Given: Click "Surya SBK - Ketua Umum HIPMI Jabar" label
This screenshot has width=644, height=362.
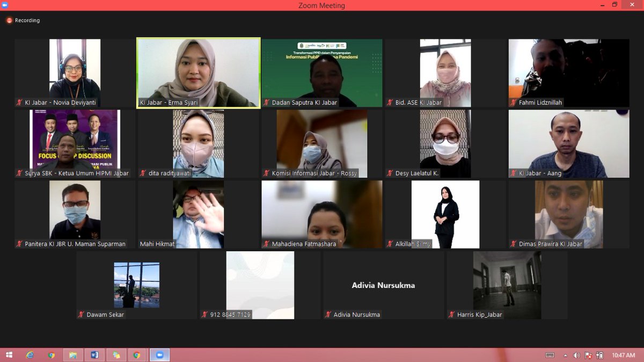Looking at the screenshot, I should click(x=77, y=173).
